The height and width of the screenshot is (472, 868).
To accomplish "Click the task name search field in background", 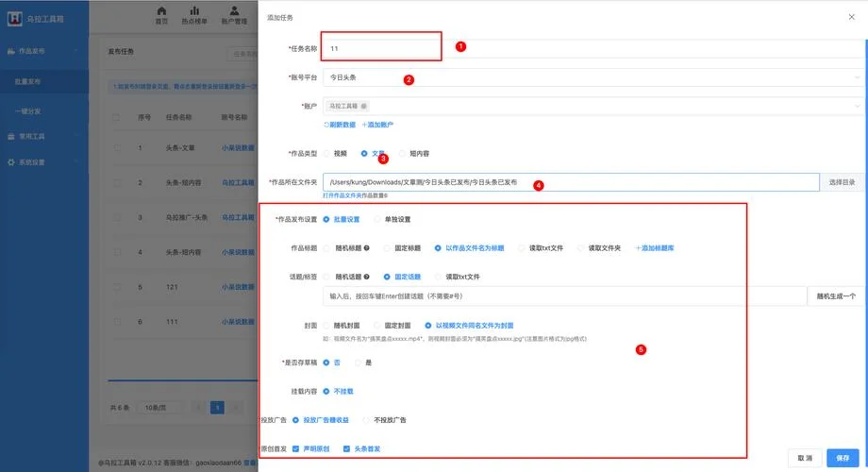I will click(243, 54).
